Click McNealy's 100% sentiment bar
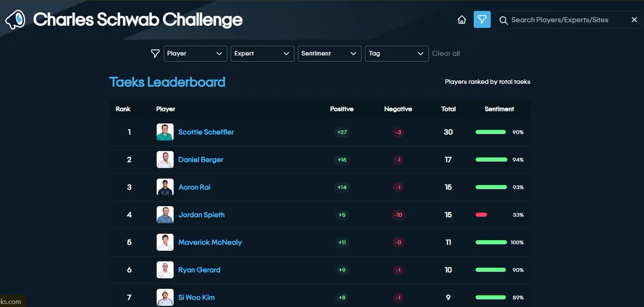The image size is (644, 307). tap(491, 243)
